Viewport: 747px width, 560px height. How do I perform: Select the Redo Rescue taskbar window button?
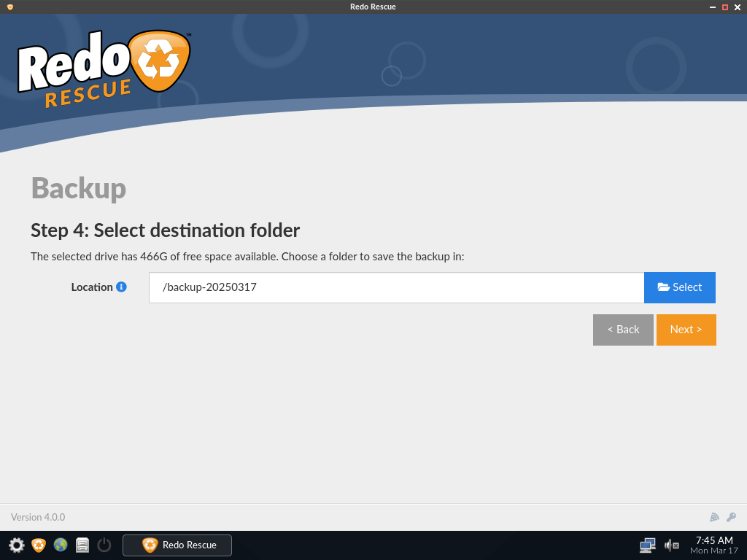[x=177, y=545]
